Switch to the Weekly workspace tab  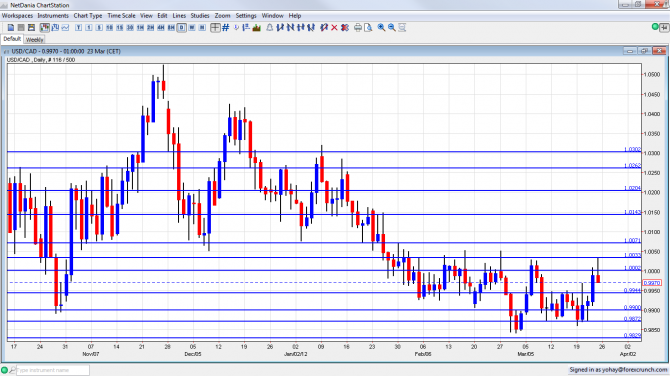click(x=34, y=40)
